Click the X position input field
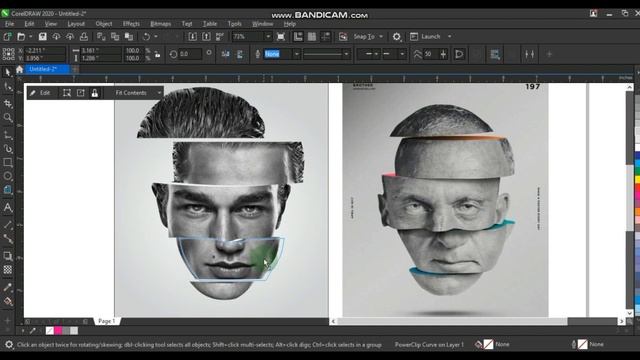The height and width of the screenshot is (360, 640). click(x=45, y=50)
